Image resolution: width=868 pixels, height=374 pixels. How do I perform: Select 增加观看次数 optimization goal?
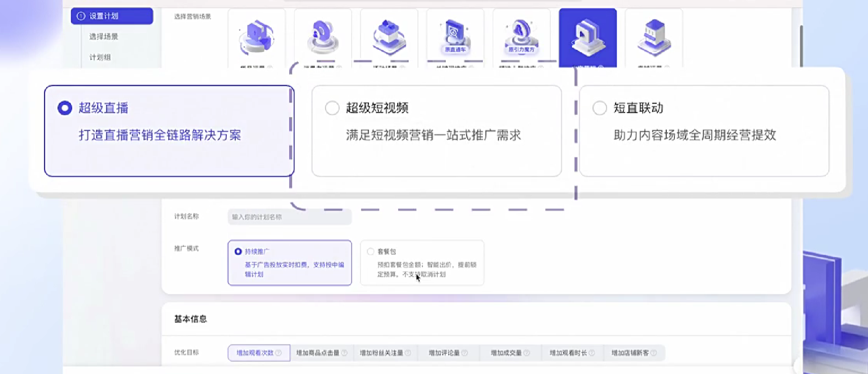click(x=259, y=353)
